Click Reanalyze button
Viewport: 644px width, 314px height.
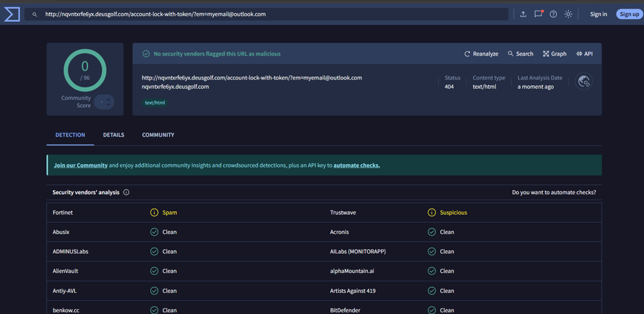pos(481,54)
